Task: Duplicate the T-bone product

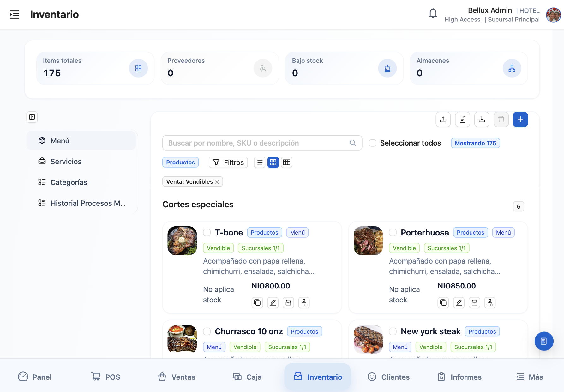Action: [257, 303]
